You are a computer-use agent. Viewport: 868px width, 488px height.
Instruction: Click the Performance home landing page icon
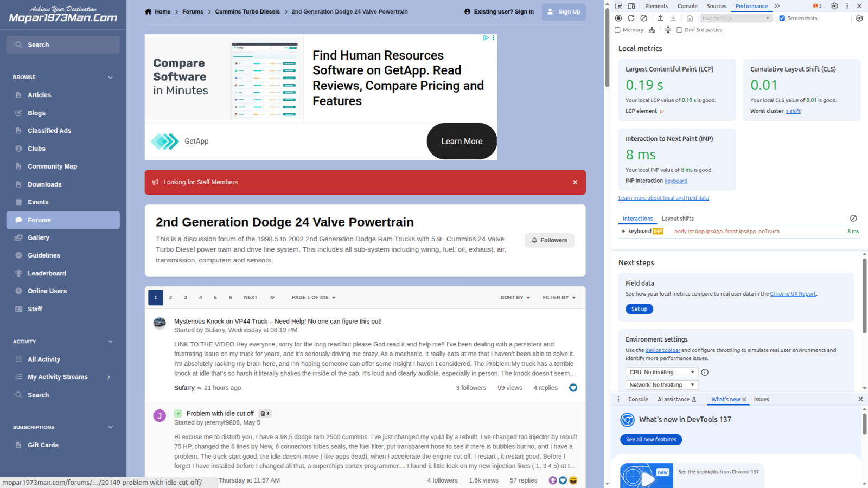[690, 18]
